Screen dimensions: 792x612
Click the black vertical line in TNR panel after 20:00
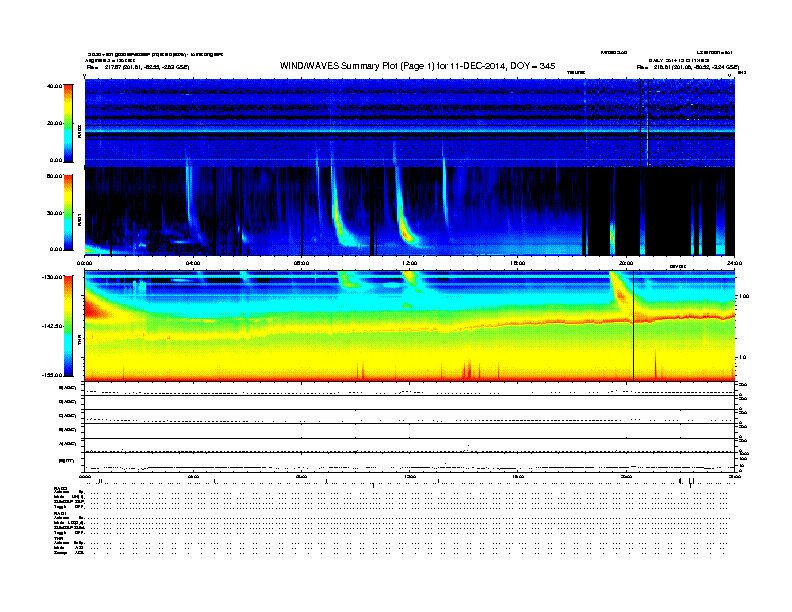point(633,326)
